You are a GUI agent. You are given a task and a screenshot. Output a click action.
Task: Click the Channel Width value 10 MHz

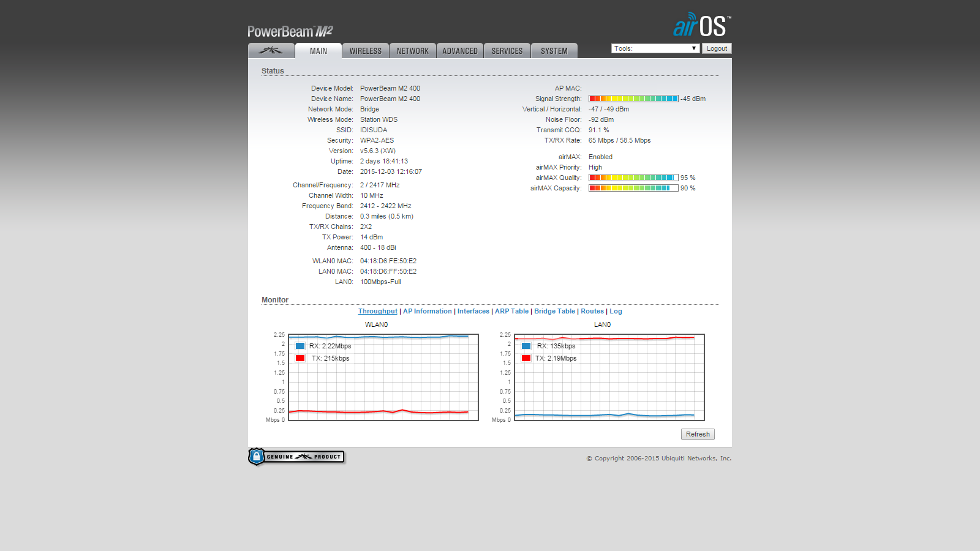372,195
